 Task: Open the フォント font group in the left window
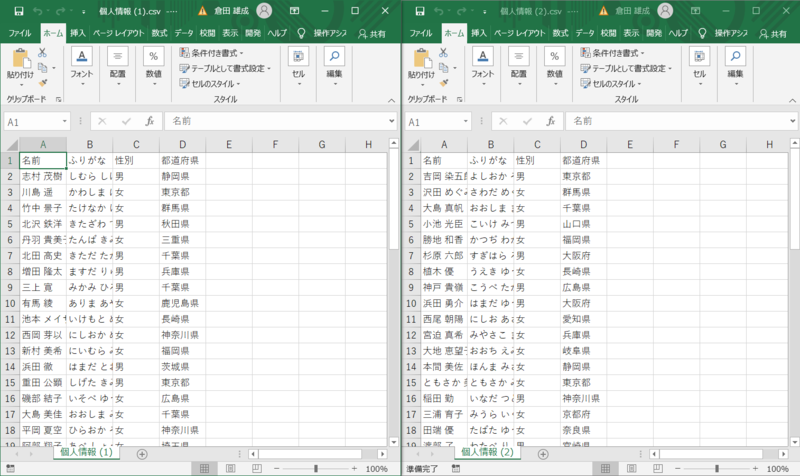click(82, 66)
